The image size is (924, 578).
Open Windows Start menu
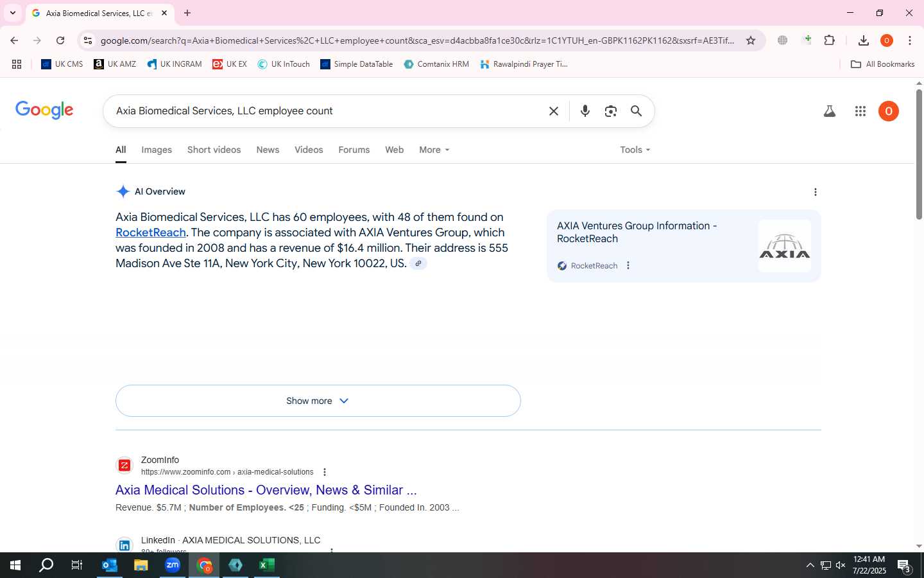point(15,565)
